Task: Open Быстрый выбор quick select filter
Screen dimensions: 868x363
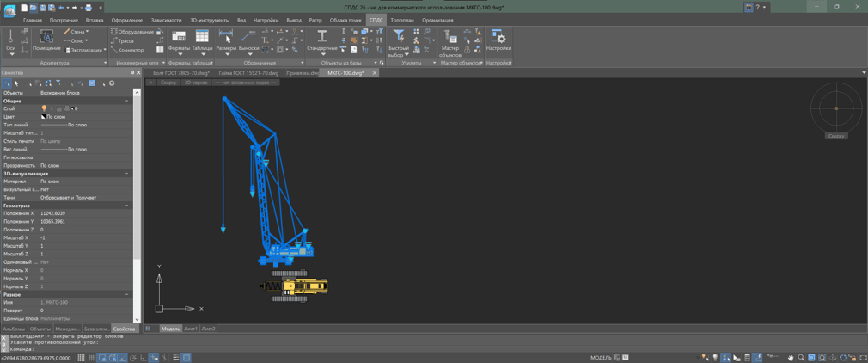Action: [398, 43]
